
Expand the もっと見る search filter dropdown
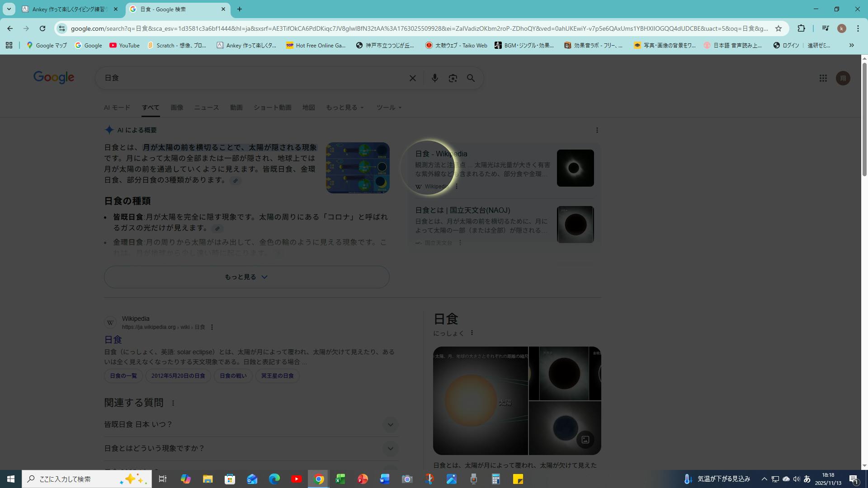pyautogui.click(x=344, y=108)
